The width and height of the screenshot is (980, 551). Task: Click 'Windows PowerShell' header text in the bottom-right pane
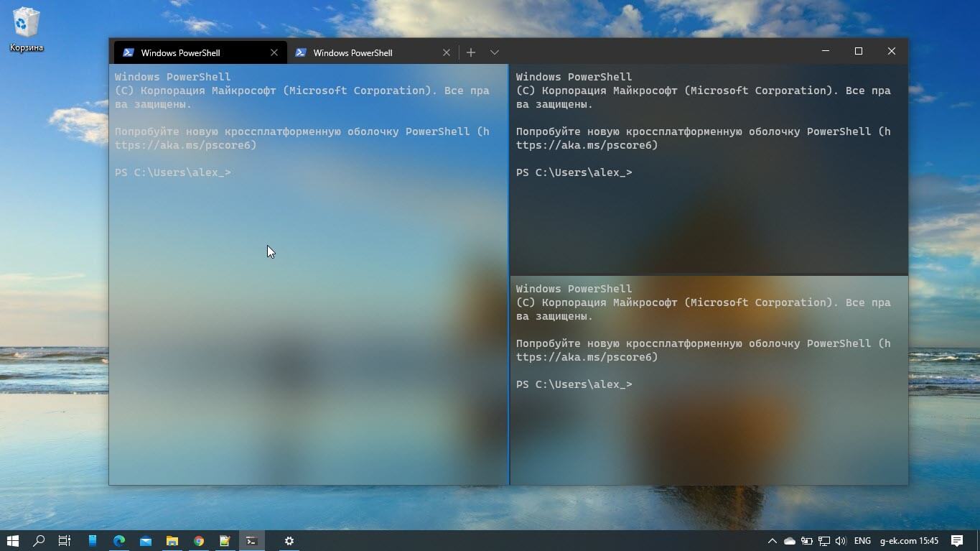[x=574, y=289]
